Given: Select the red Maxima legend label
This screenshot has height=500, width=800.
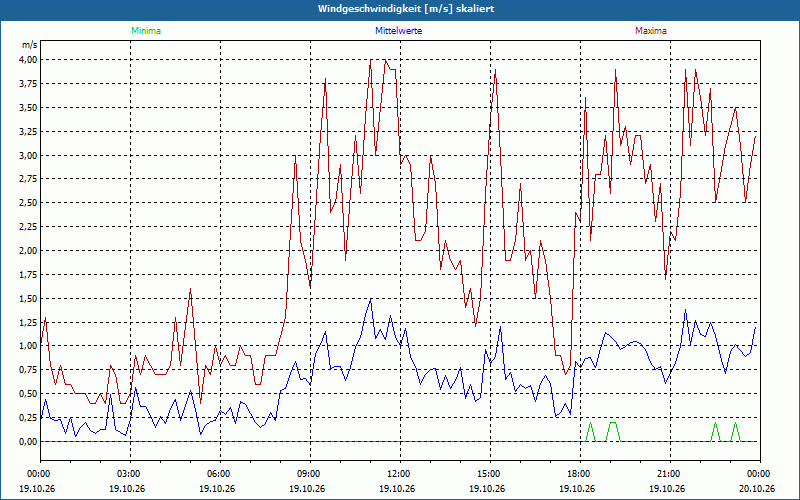Looking at the screenshot, I should (x=651, y=31).
